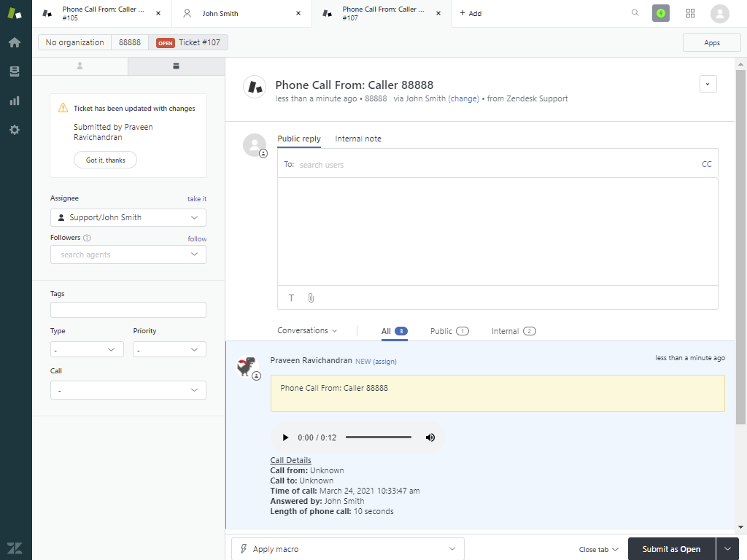This screenshot has height=560, width=747.
Task: Click the Followers info icon
Action: 87,238
